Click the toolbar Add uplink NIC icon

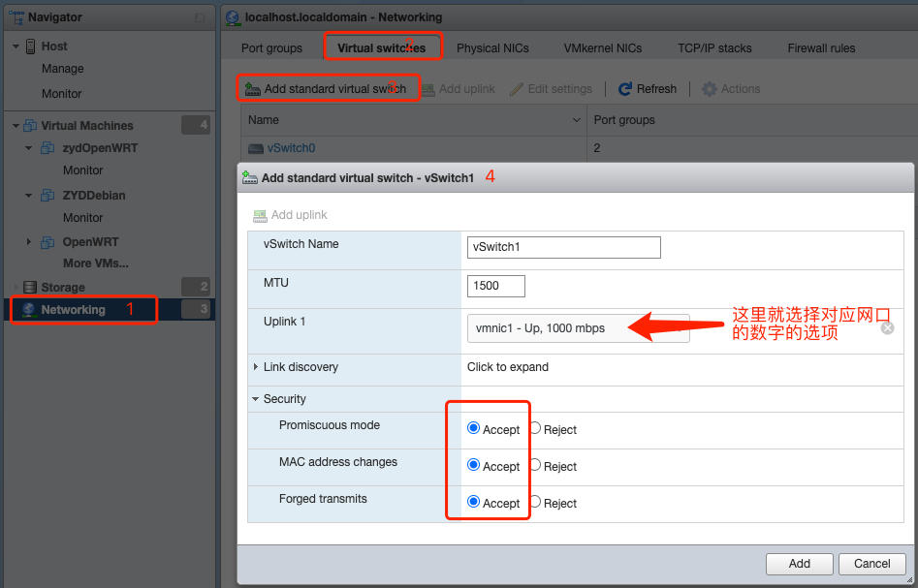tap(427, 89)
